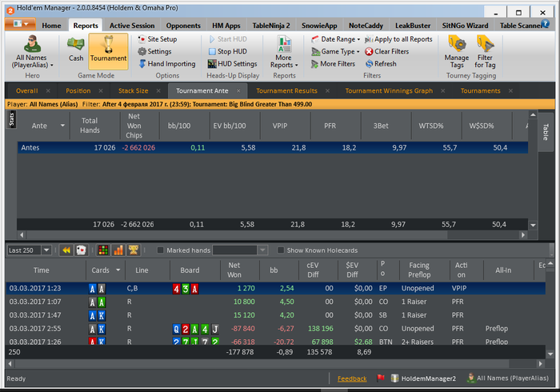Expand the Stats side panel
560x392 pixels.
12,119
